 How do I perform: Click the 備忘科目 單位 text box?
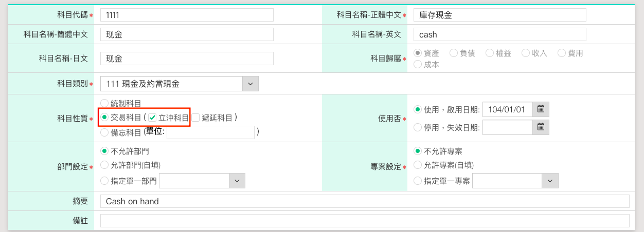(x=210, y=132)
